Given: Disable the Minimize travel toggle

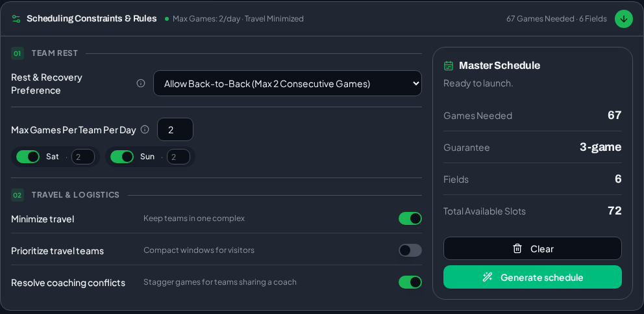Looking at the screenshot, I should click(410, 218).
